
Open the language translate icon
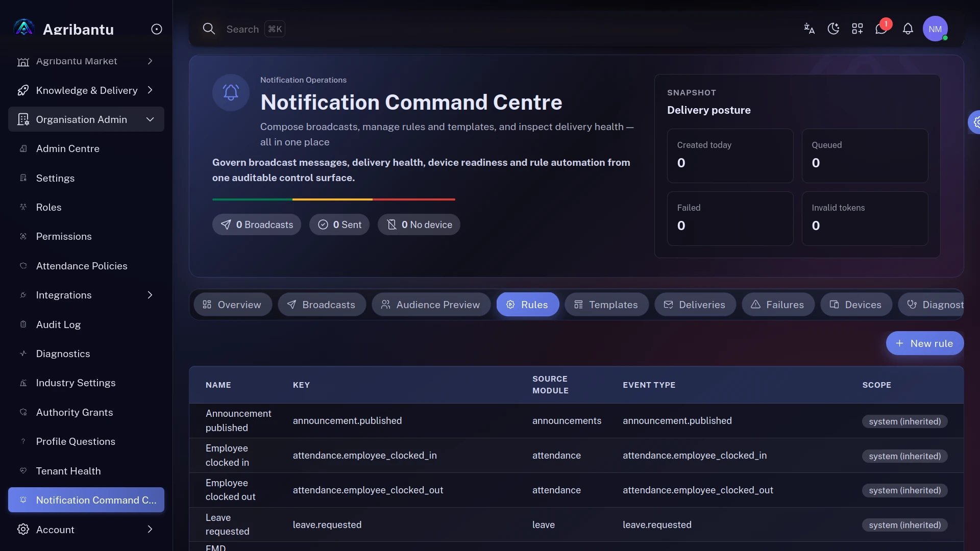[x=809, y=29]
